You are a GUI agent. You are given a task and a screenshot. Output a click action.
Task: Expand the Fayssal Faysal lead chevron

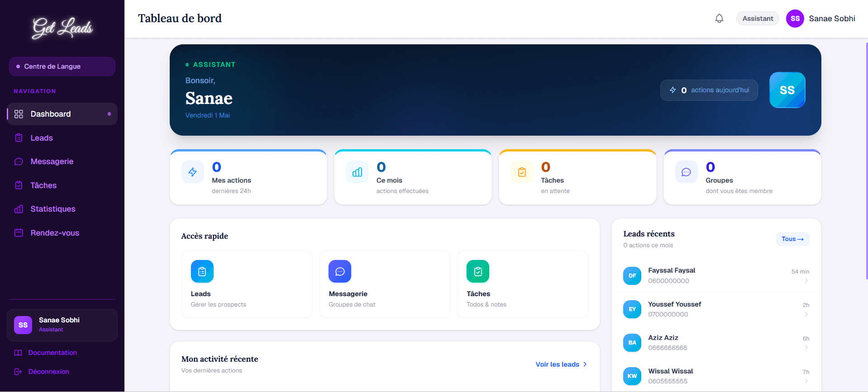click(806, 281)
